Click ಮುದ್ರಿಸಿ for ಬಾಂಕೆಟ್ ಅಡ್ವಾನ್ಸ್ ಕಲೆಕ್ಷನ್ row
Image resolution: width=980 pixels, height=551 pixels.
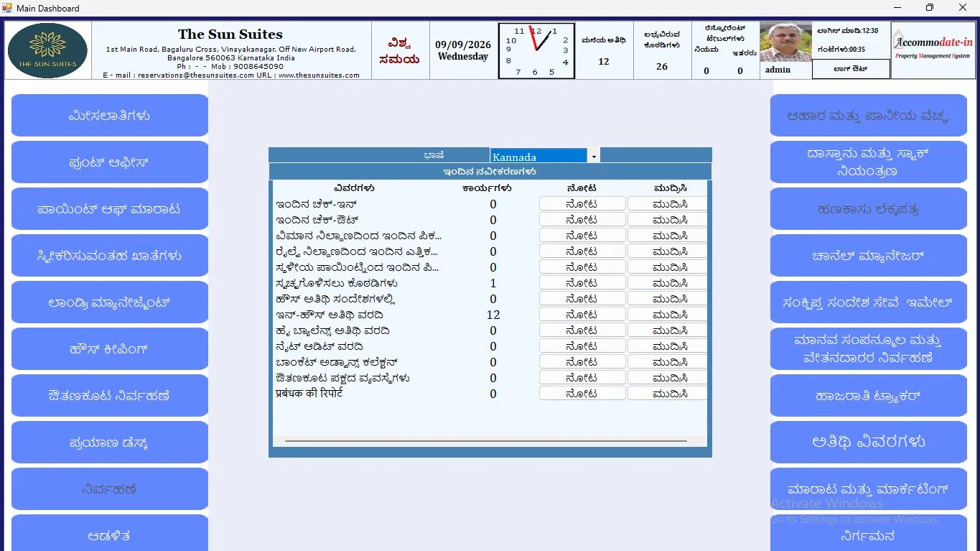point(668,362)
